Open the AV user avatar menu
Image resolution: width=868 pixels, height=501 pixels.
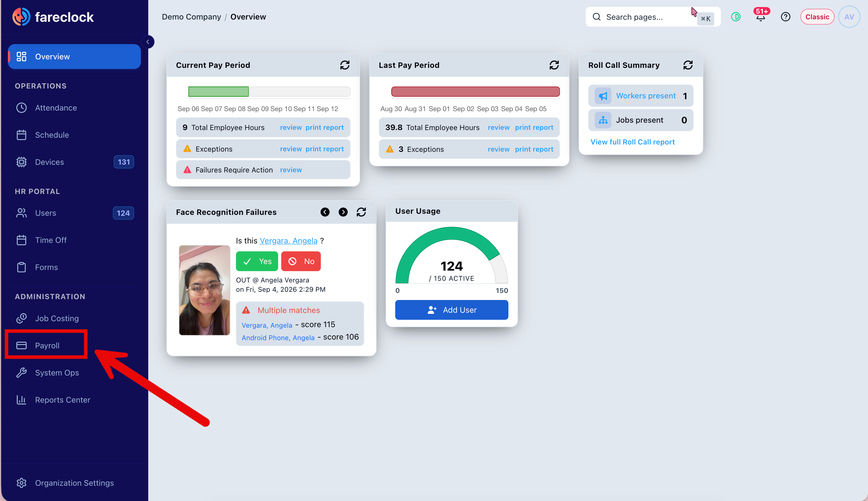point(849,16)
